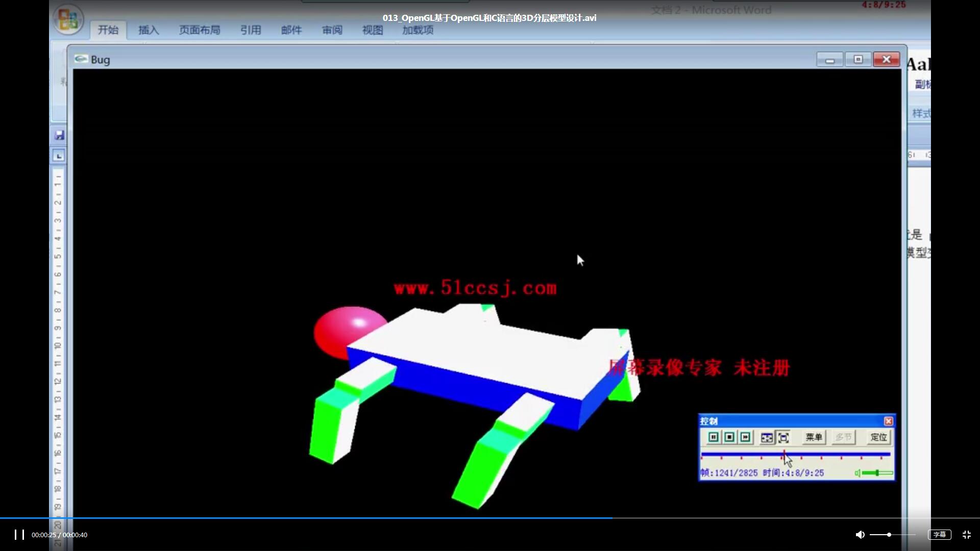980x551 pixels.
Task: Mute the outer player's speaker icon
Action: (860, 535)
